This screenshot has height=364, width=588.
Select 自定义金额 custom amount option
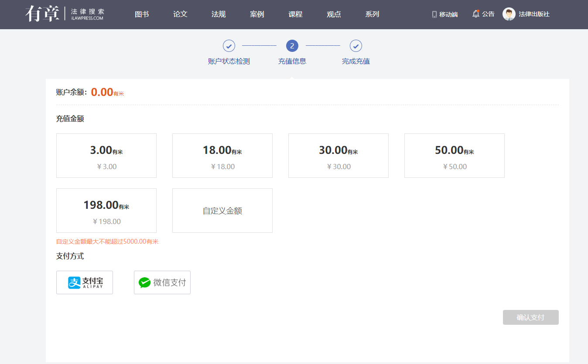222,211
